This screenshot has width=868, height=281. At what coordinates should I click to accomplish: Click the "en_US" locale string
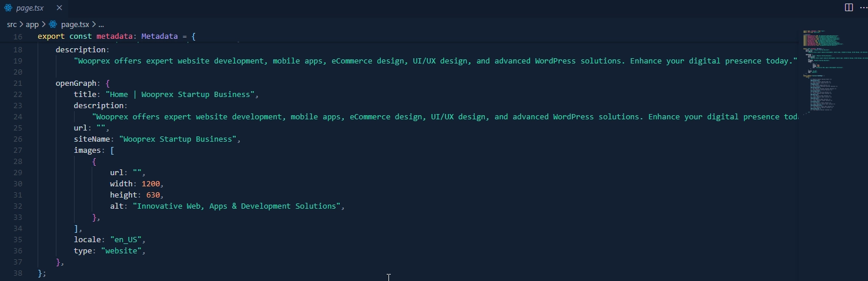point(126,240)
